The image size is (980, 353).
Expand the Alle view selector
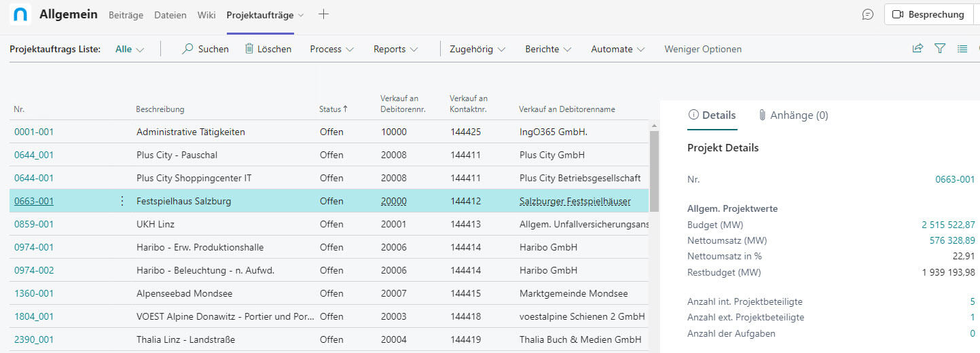click(130, 49)
